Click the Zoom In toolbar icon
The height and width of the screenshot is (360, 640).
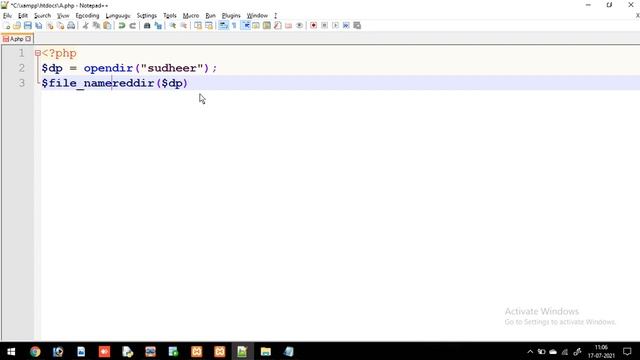tap(173, 26)
